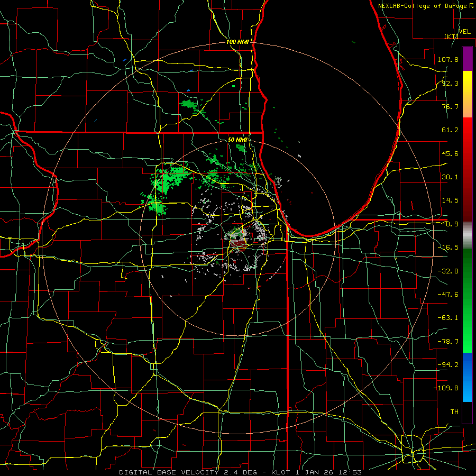476x476 pixels.
Task: Click the Digital Base Velocity product caption
Action: tap(241, 472)
